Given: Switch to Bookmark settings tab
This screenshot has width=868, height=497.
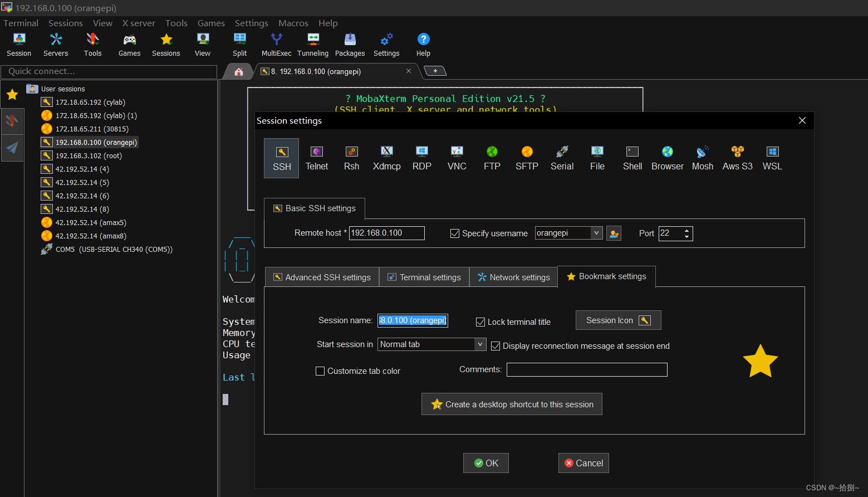Looking at the screenshot, I should pyautogui.click(x=606, y=276).
